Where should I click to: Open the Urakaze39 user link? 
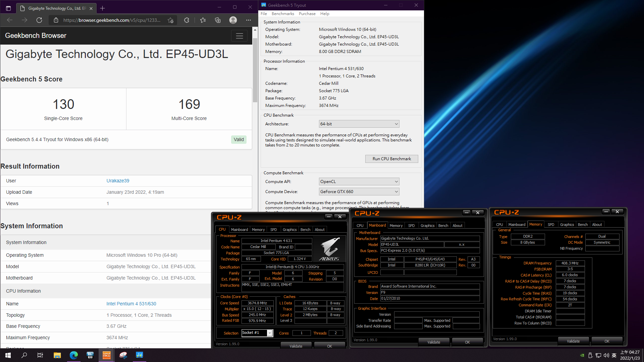tap(118, 181)
